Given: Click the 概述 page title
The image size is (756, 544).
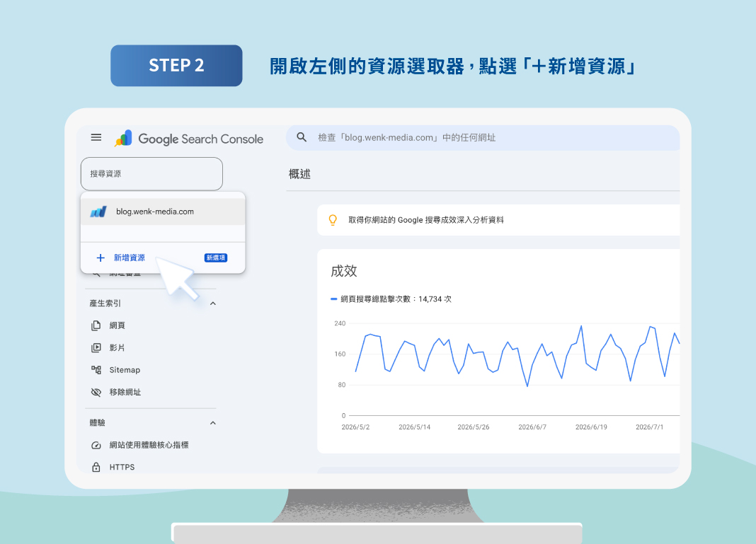Looking at the screenshot, I should pos(299,174).
